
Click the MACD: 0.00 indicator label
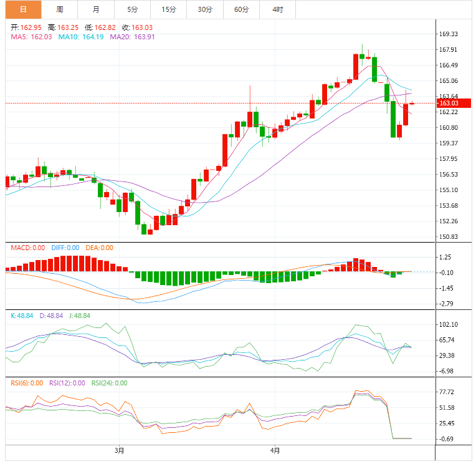[x=28, y=248]
